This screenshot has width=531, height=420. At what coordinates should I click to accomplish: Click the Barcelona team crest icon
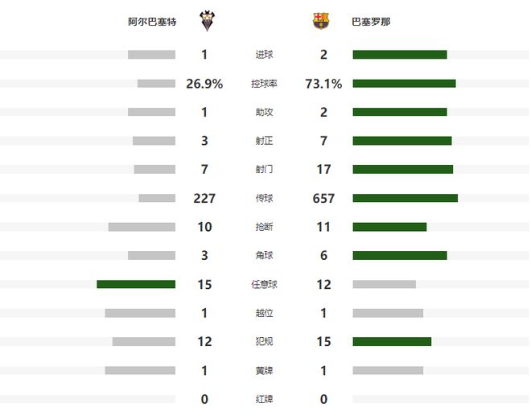coord(321,22)
